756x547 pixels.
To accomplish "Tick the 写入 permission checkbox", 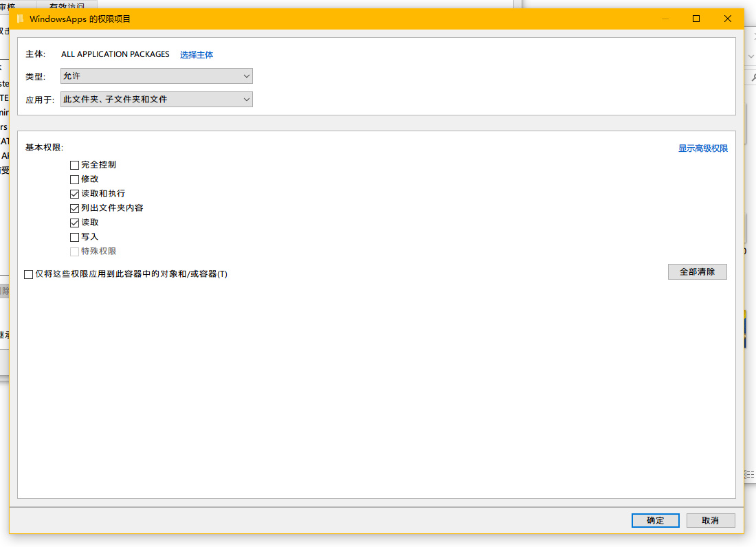I will (75, 237).
